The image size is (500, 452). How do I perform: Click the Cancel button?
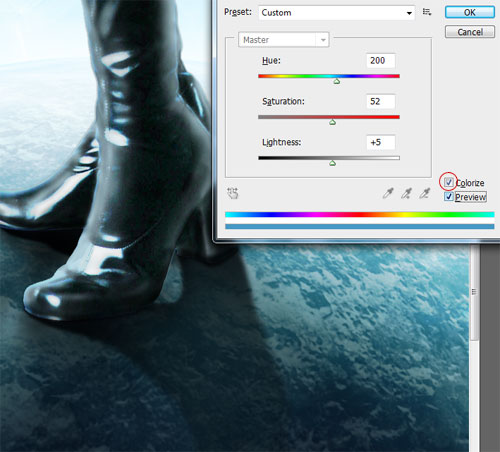coord(470,32)
